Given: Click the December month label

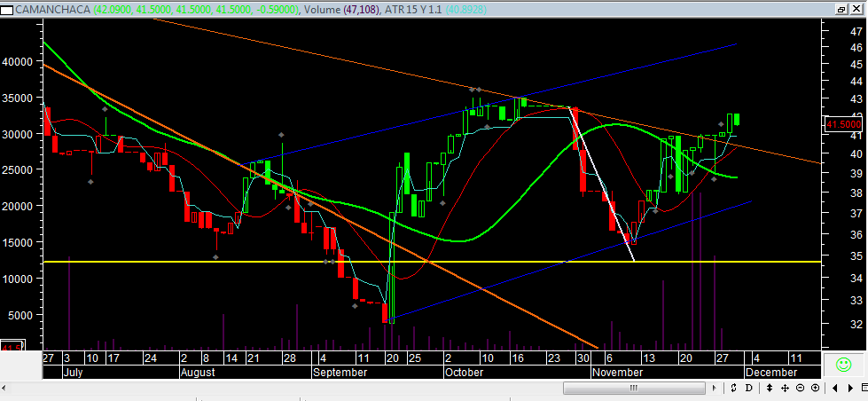Looking at the screenshot, I should tap(771, 373).
